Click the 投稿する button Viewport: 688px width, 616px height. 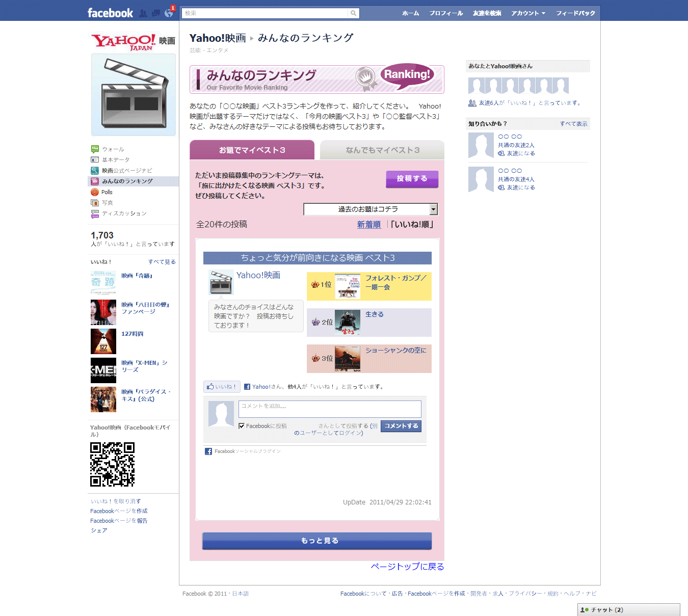412,179
